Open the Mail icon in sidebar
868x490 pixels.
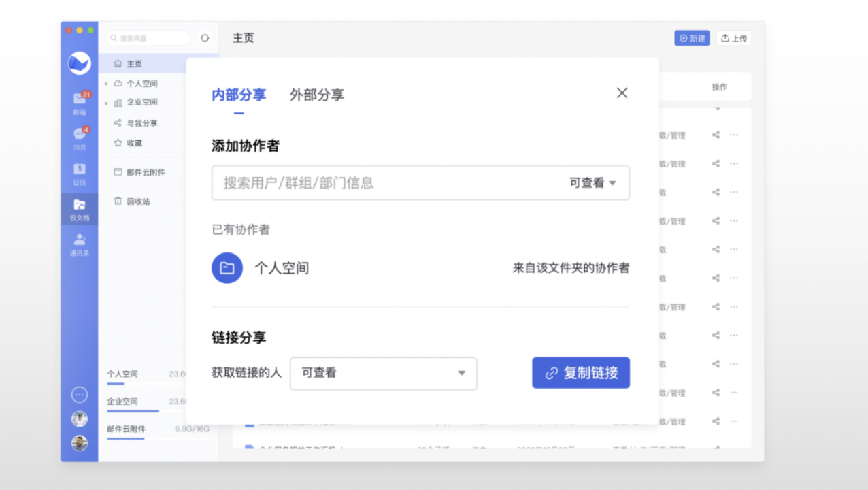pos(79,100)
